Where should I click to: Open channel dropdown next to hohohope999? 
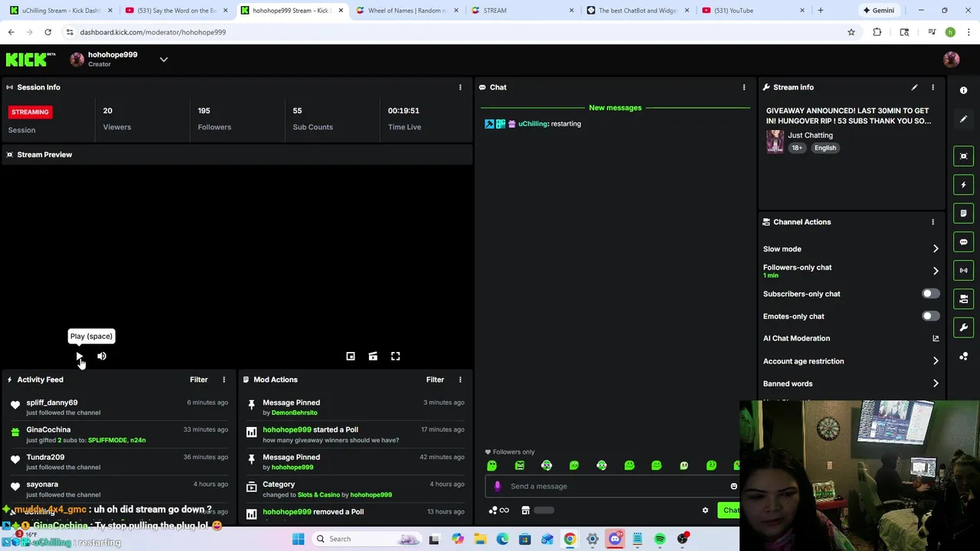[x=163, y=60]
